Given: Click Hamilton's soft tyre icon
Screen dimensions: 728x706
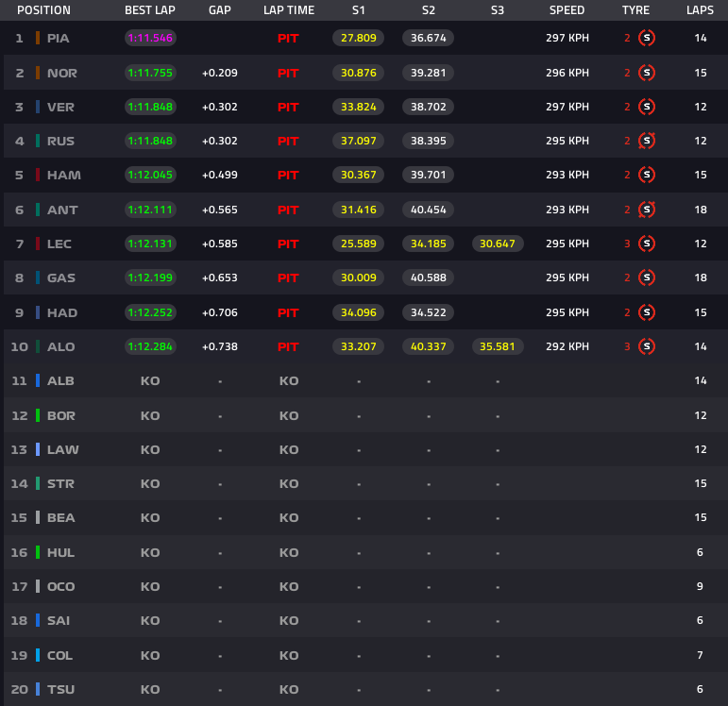Looking at the screenshot, I should coord(646,175).
